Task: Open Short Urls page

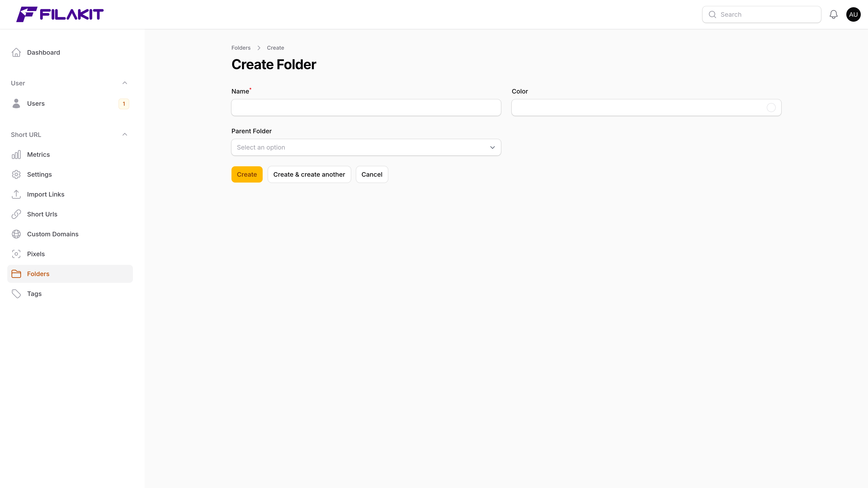Action: (x=70, y=214)
